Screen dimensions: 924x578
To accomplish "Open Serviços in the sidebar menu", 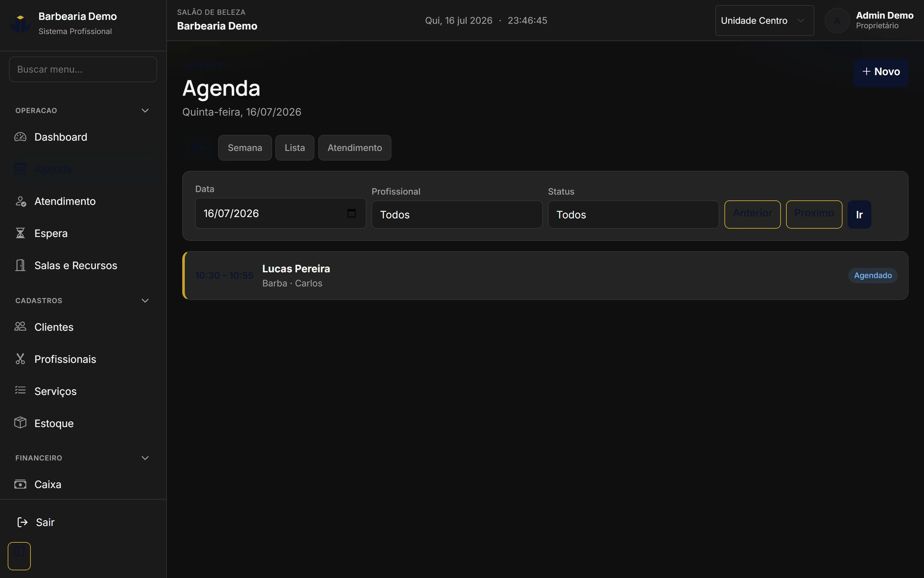I will click(83, 391).
